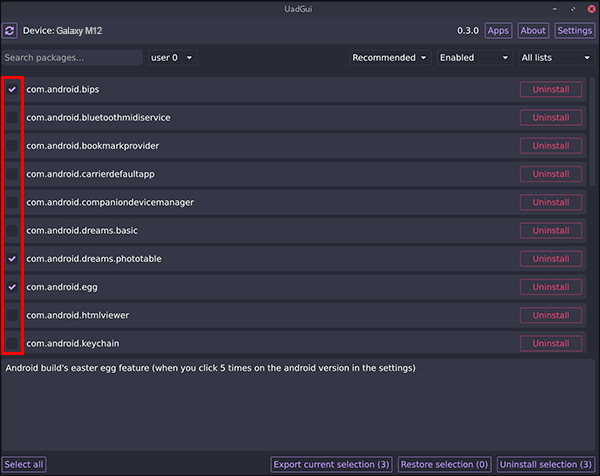
Task: Click the easter egg description text
Action: click(x=210, y=368)
